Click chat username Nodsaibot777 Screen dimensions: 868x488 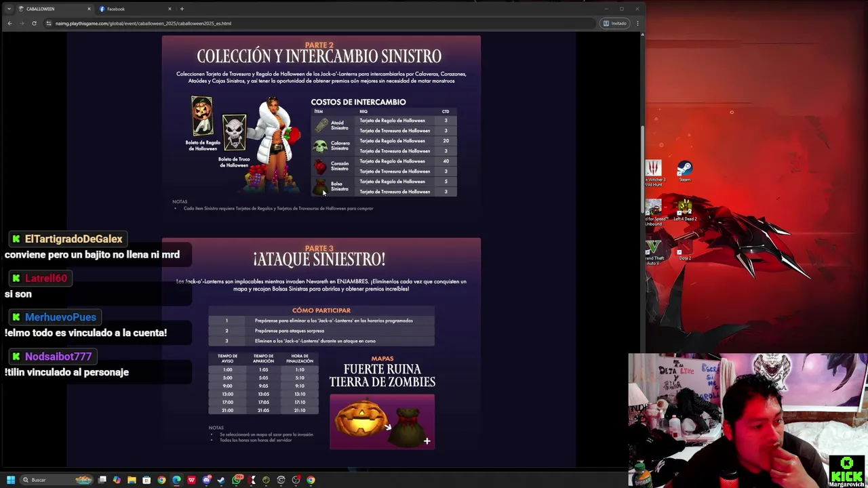[x=58, y=357]
